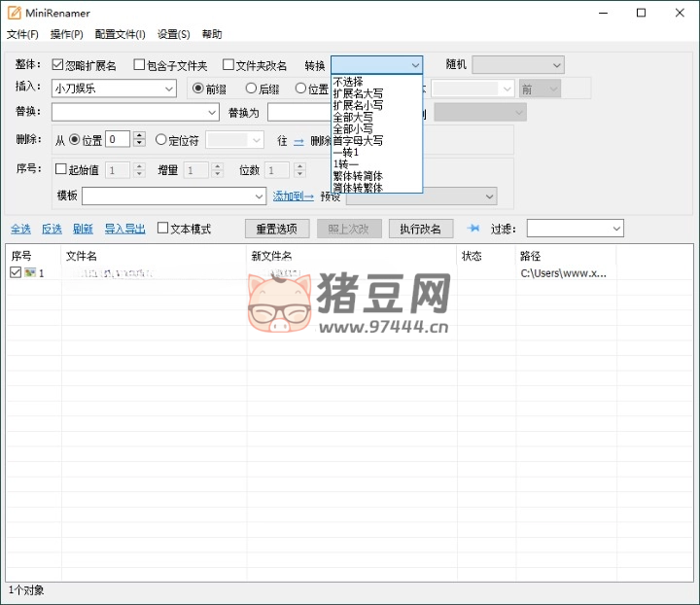The image size is (700, 605).
Task: Enable the 文本模式 checkbox
Action: click(x=163, y=229)
